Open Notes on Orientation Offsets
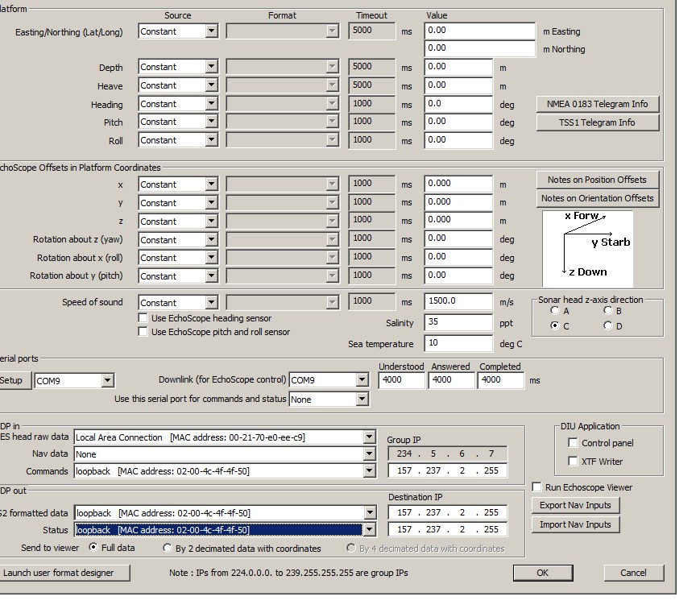The image size is (700, 613). click(x=597, y=198)
